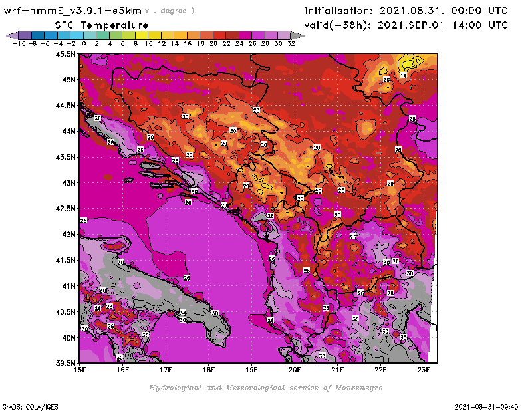Click the legend color segment between 8 and 10
532x411 pixels.
click(x=142, y=36)
